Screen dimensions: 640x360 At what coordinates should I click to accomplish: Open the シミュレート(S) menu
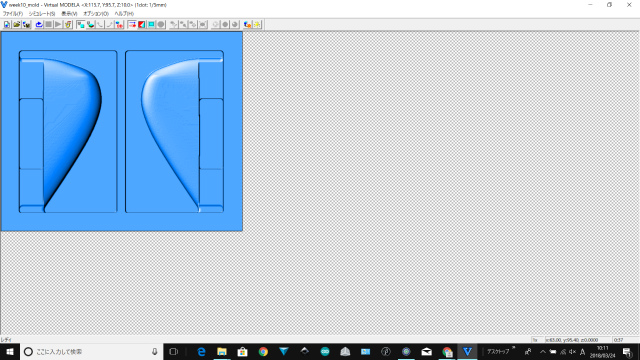click(x=41, y=13)
